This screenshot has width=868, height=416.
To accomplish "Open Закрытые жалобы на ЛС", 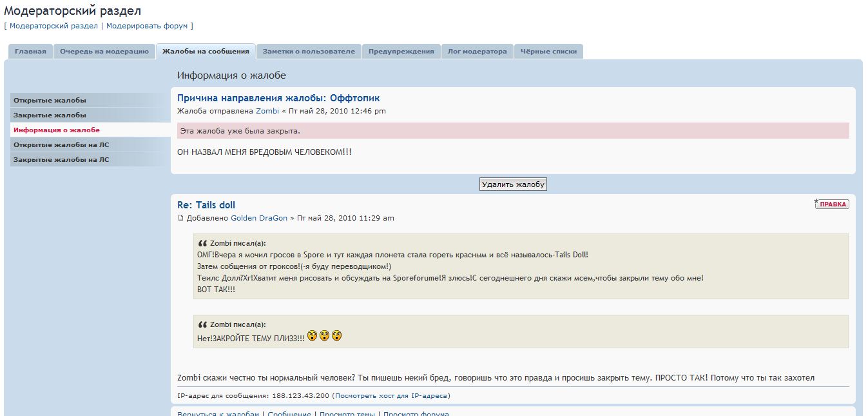I will [x=90, y=159].
